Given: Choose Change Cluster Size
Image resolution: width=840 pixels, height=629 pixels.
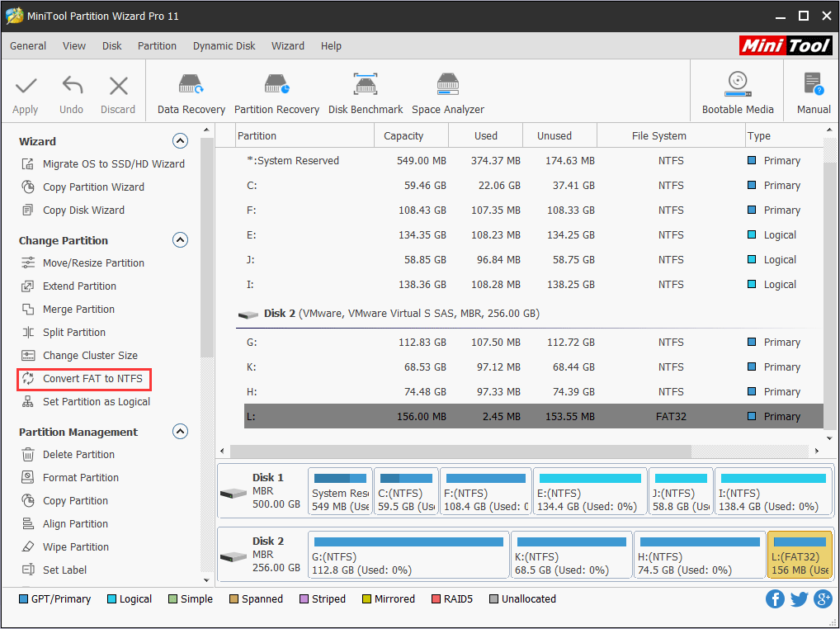Looking at the screenshot, I should point(79,355).
